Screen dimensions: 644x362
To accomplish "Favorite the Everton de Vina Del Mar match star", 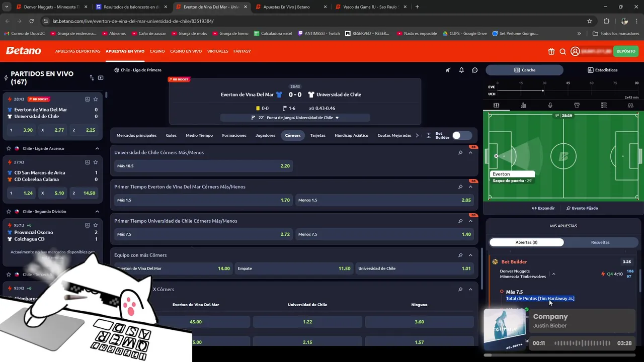I will [x=96, y=99].
